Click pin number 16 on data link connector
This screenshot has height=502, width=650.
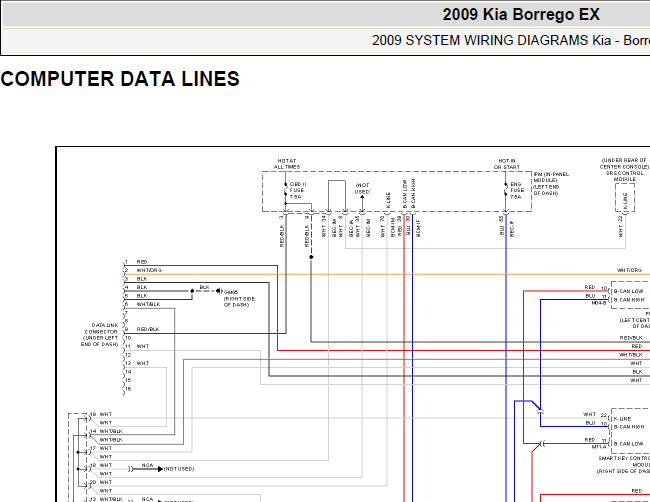pyautogui.click(x=128, y=389)
